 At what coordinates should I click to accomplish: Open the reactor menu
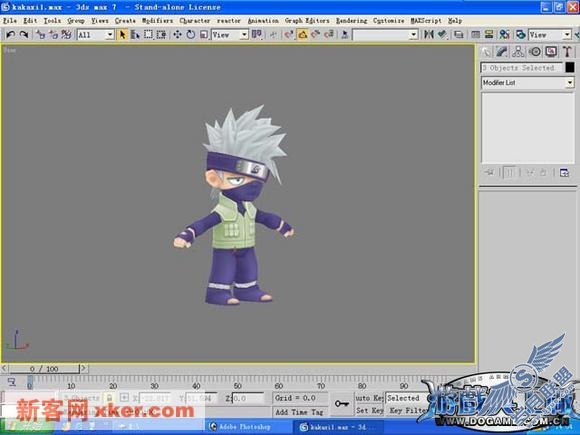tap(229, 21)
